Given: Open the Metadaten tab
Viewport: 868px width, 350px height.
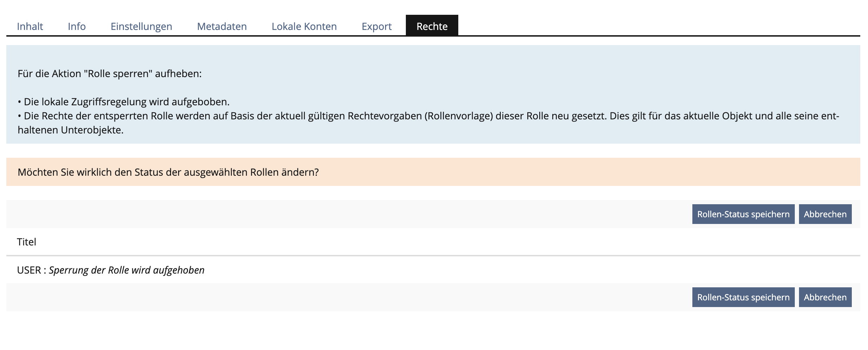Looking at the screenshot, I should [222, 26].
